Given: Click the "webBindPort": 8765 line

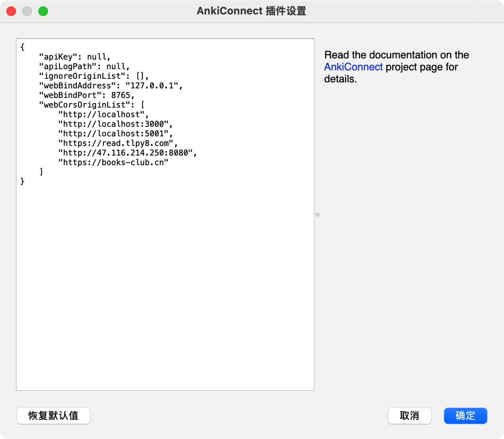Looking at the screenshot, I should (x=87, y=95).
